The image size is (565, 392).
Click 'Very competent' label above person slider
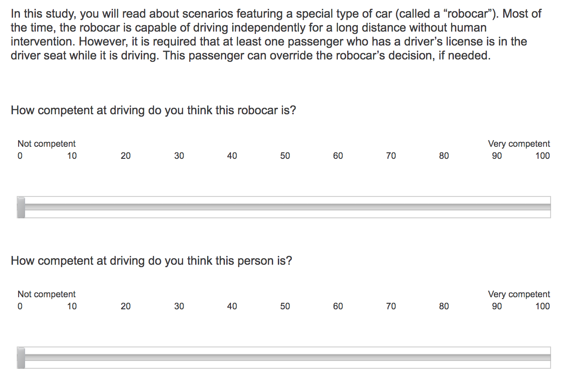point(519,294)
